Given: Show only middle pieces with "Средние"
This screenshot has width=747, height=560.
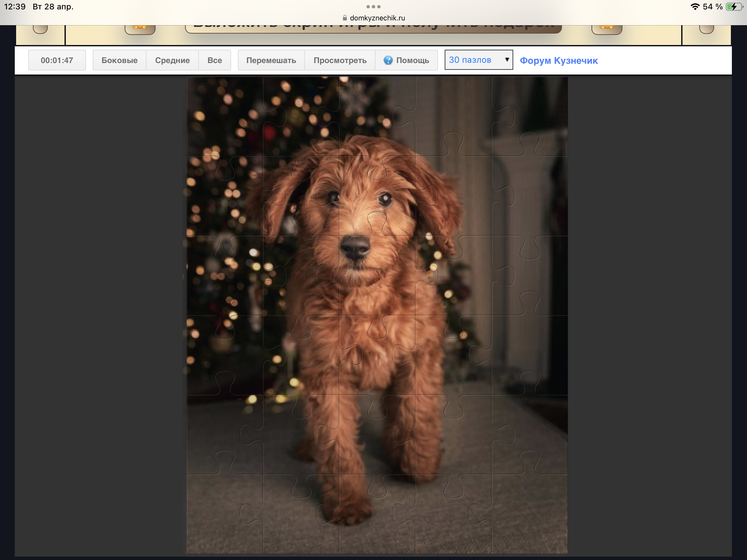Looking at the screenshot, I should pyautogui.click(x=172, y=60).
